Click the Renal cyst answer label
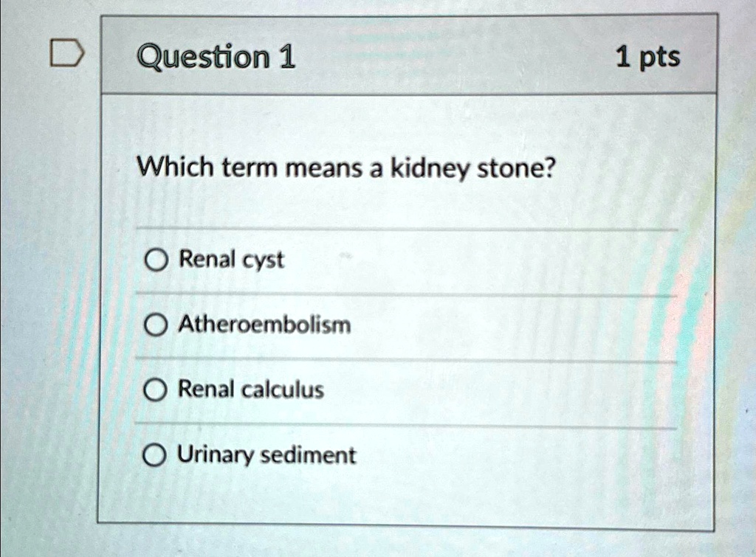This screenshot has width=756, height=557. pos(231,260)
